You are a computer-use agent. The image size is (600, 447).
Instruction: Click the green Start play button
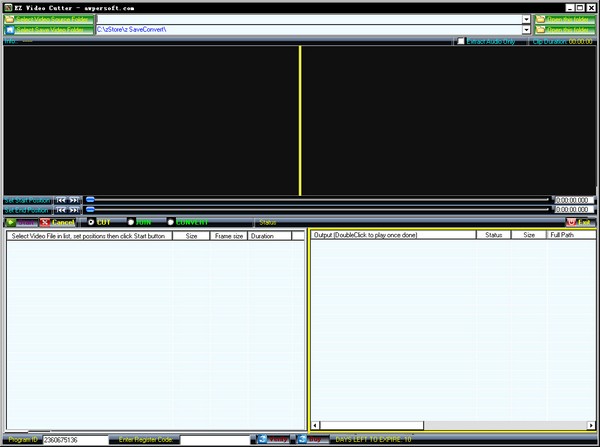pos(21,222)
